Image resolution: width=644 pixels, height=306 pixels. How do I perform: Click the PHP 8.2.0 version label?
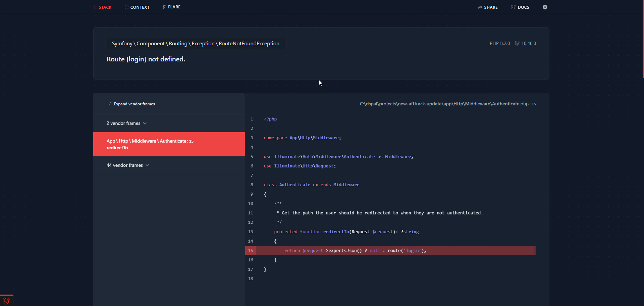click(x=499, y=43)
